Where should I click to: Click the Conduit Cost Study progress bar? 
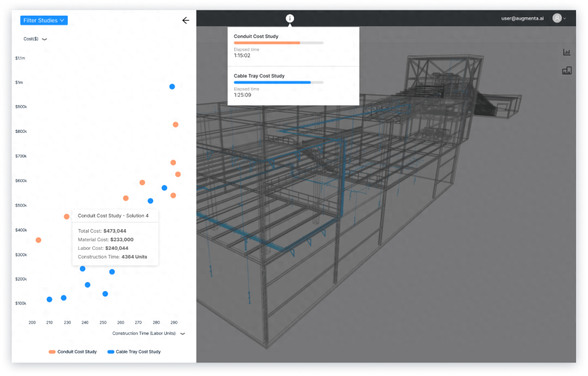[x=279, y=43]
